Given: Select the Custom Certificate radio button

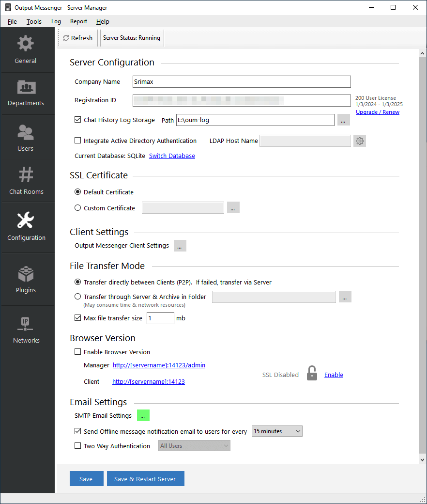Looking at the screenshot, I should [x=77, y=208].
